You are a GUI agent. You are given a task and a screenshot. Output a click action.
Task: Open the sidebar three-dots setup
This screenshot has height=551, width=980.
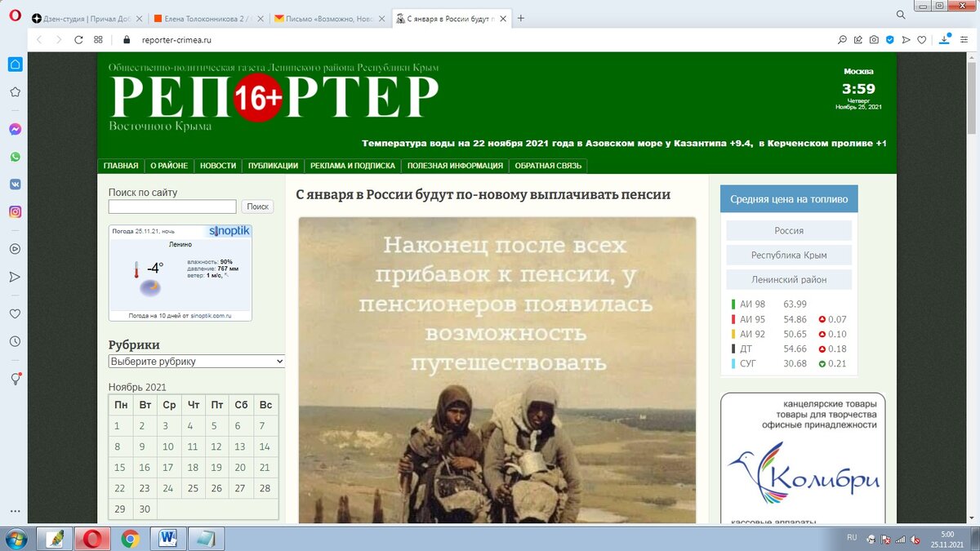(15, 511)
